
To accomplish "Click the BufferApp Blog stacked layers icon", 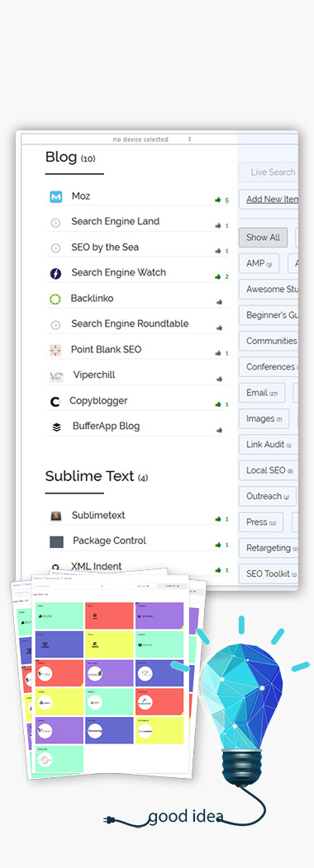I will pyautogui.click(x=56, y=427).
